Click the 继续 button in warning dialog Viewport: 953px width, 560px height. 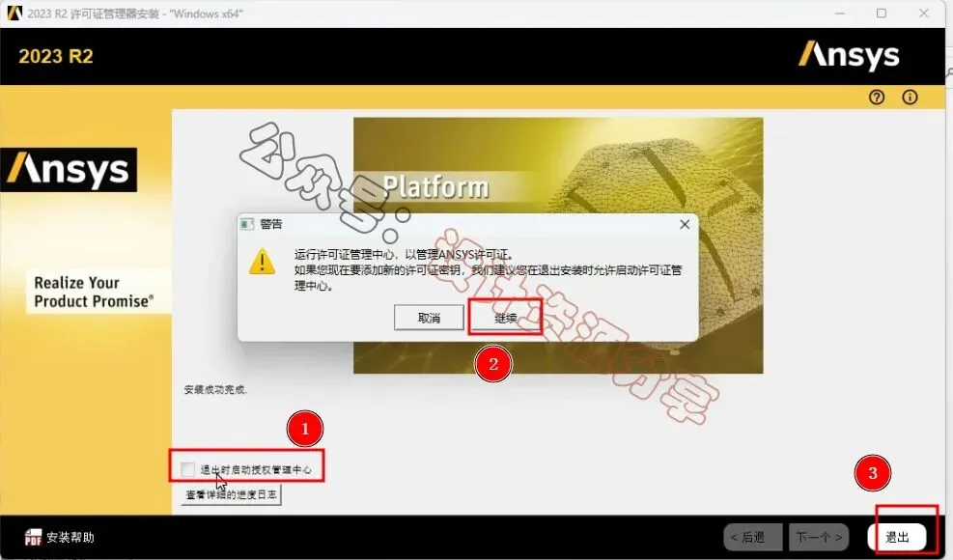pos(505,318)
